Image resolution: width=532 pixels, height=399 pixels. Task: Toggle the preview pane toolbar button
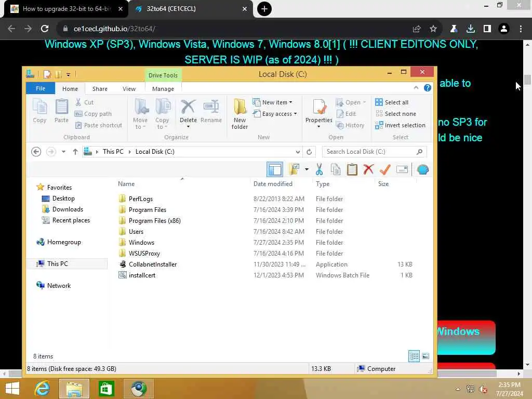click(x=274, y=169)
